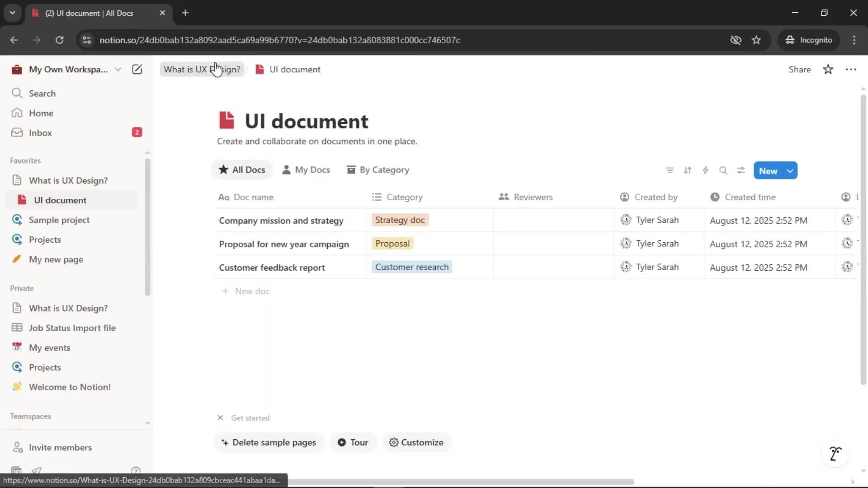Image resolution: width=868 pixels, height=488 pixels.
Task: Click the Notion AI floating icon
Action: pyautogui.click(x=835, y=453)
